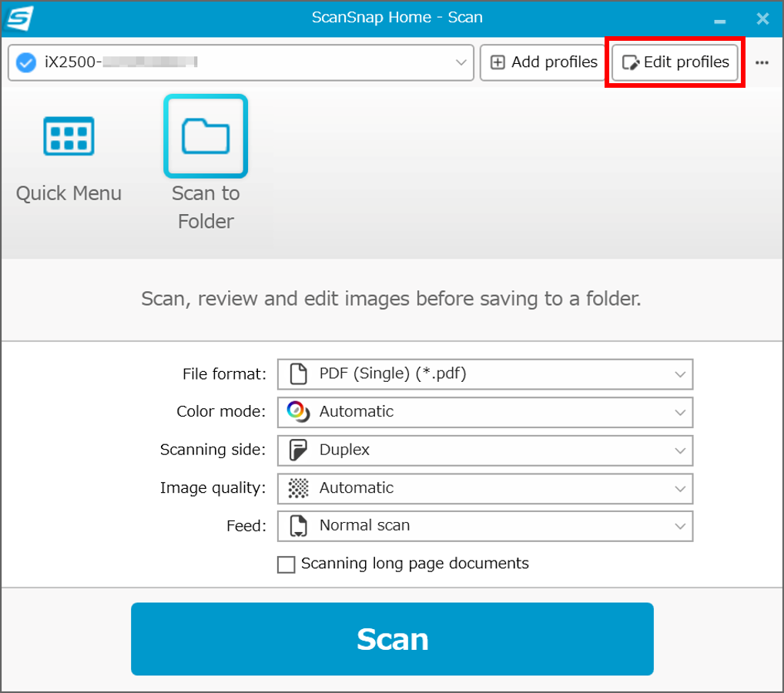This screenshot has width=784, height=693.
Task: Start scanning with the Scan button
Action: coord(392,638)
